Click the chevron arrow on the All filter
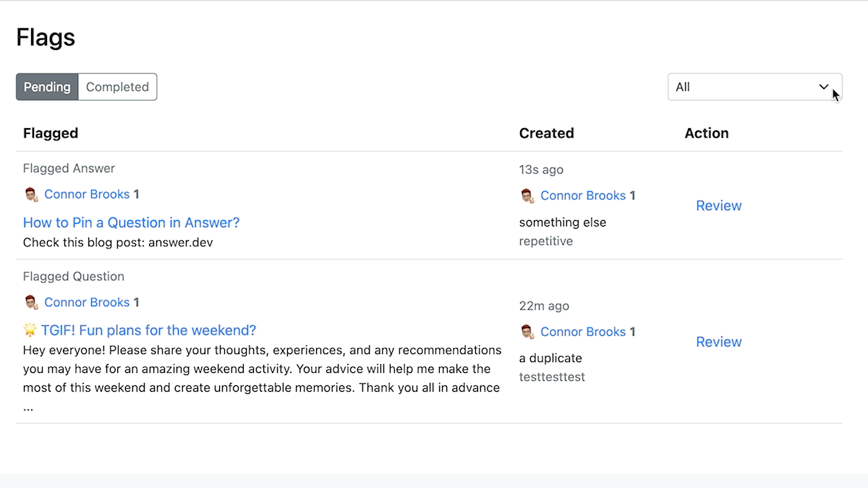 click(x=823, y=86)
